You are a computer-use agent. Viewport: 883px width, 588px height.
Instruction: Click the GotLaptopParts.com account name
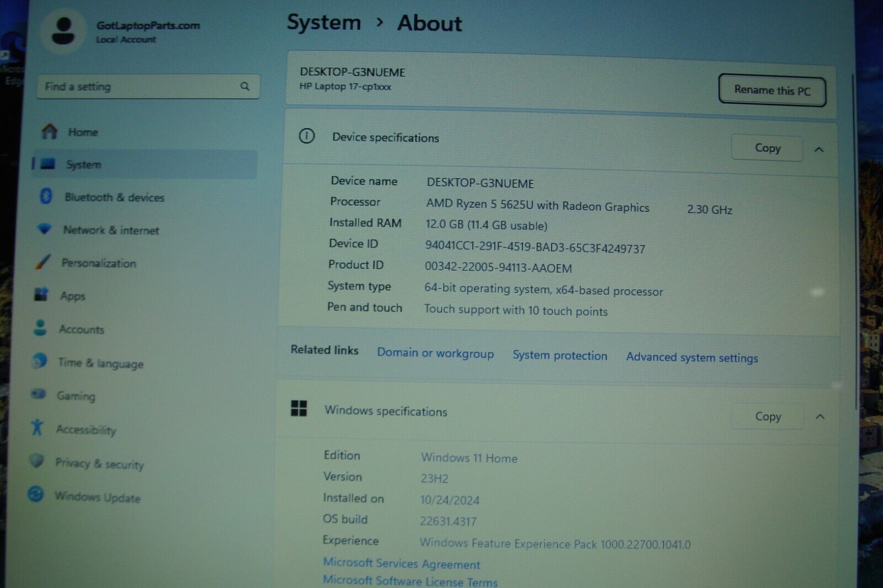(148, 25)
